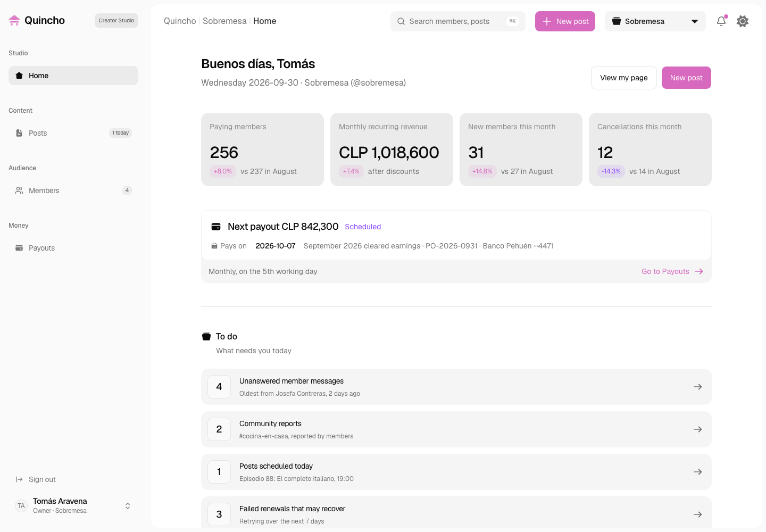Open arrow for Unanswered member messages
This screenshot has width=766, height=532.
(x=698, y=387)
